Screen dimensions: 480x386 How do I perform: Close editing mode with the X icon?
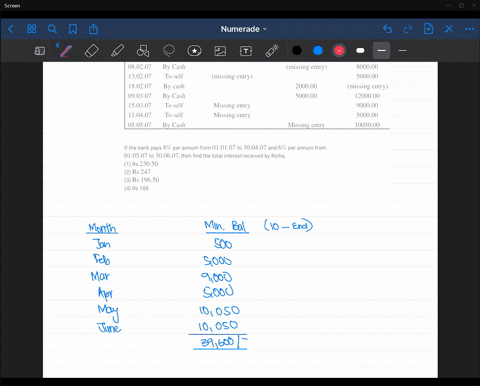tap(449, 29)
